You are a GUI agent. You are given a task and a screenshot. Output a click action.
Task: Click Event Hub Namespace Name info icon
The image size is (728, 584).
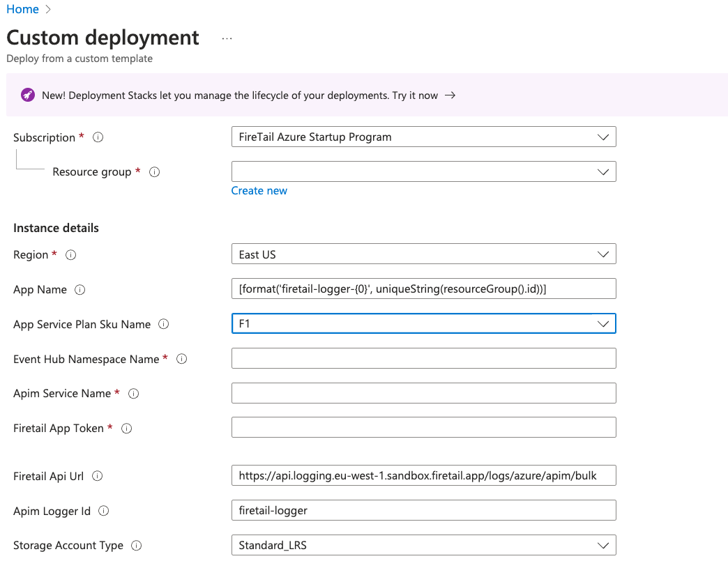pyautogui.click(x=182, y=359)
